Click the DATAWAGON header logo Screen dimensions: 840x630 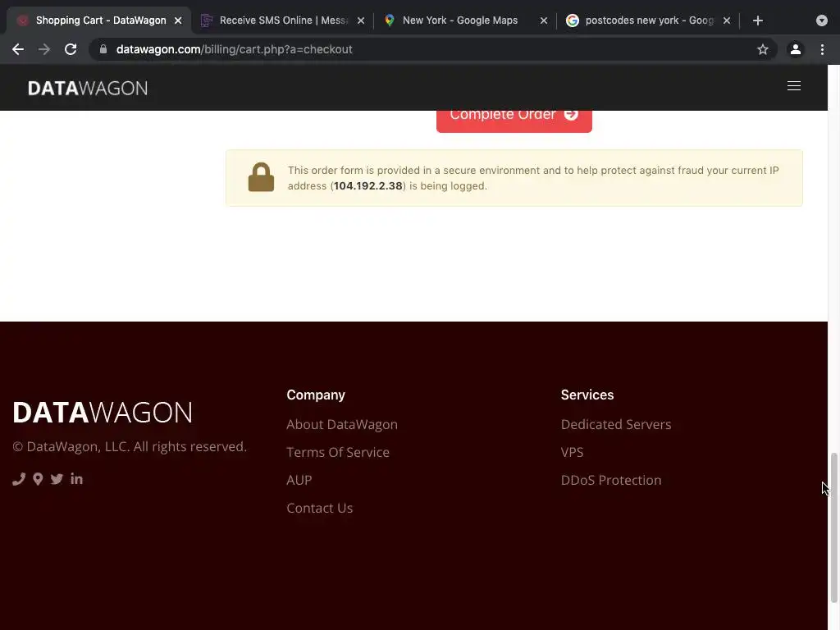click(88, 89)
